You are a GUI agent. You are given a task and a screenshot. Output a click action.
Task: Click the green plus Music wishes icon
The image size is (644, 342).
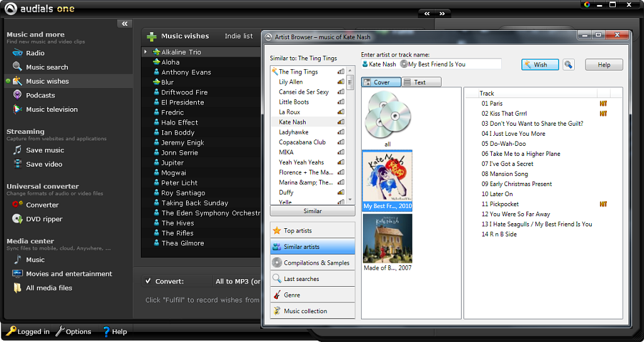click(x=152, y=36)
